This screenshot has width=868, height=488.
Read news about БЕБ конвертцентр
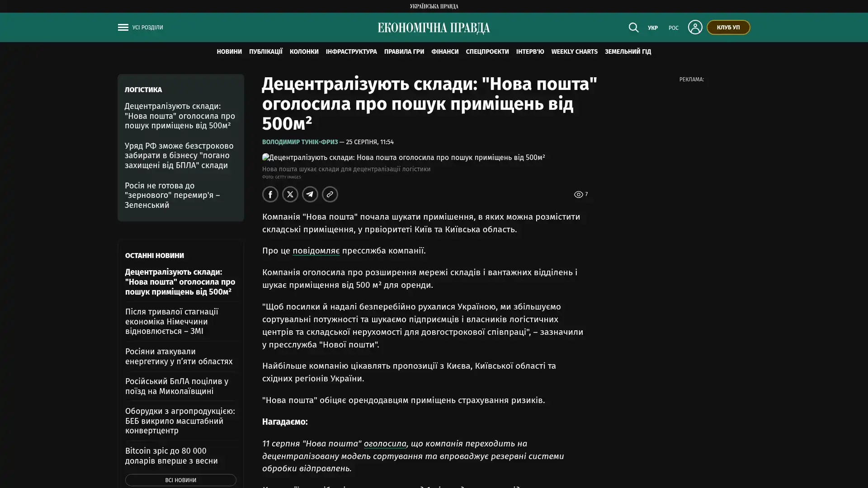180,421
